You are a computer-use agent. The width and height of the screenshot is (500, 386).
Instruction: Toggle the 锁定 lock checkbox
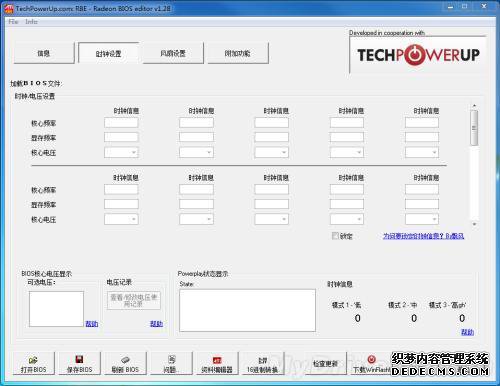pos(335,236)
